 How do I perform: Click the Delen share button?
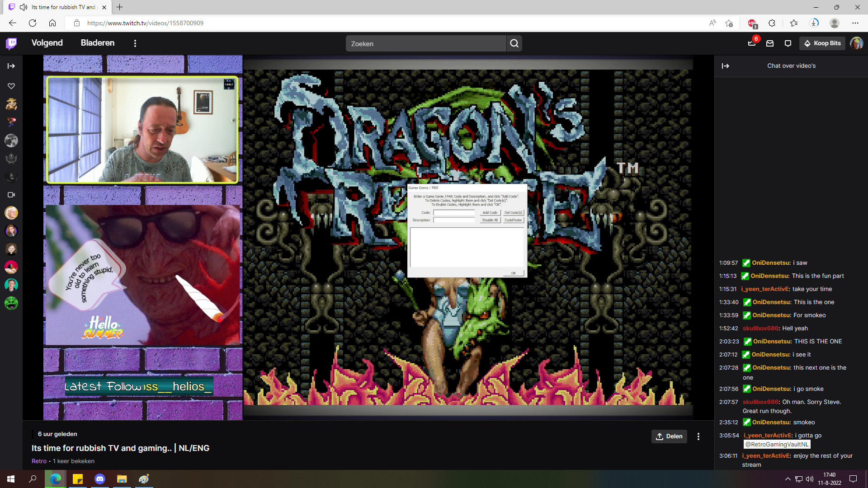[x=669, y=436]
